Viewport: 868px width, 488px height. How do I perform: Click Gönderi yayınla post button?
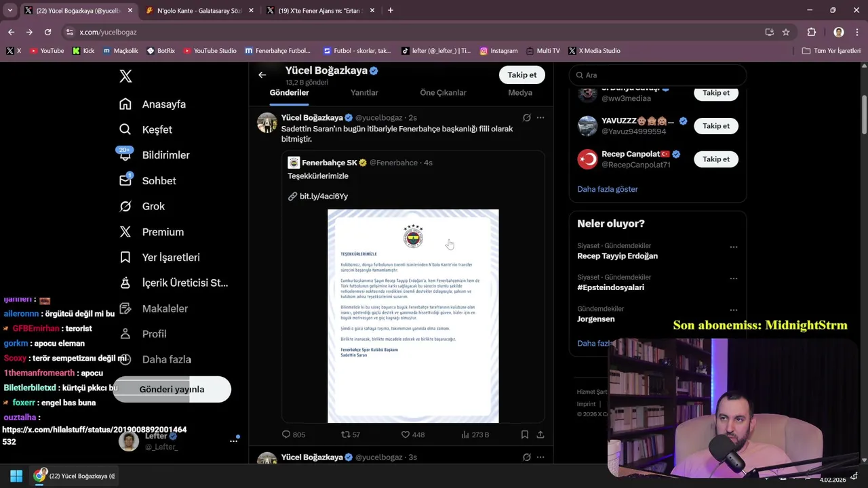pyautogui.click(x=172, y=390)
